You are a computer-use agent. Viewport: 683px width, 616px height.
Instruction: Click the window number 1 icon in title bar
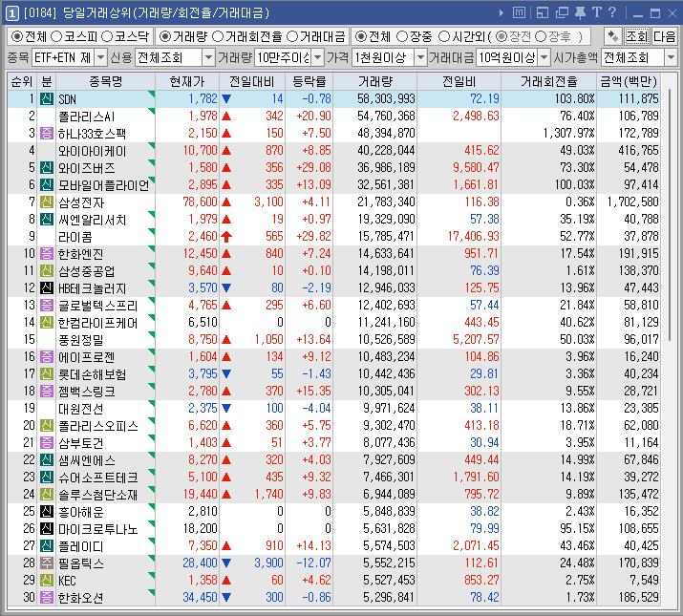click(11, 13)
